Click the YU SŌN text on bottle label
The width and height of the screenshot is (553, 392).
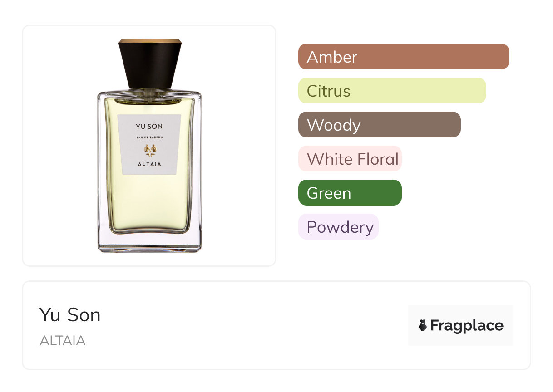(x=149, y=126)
